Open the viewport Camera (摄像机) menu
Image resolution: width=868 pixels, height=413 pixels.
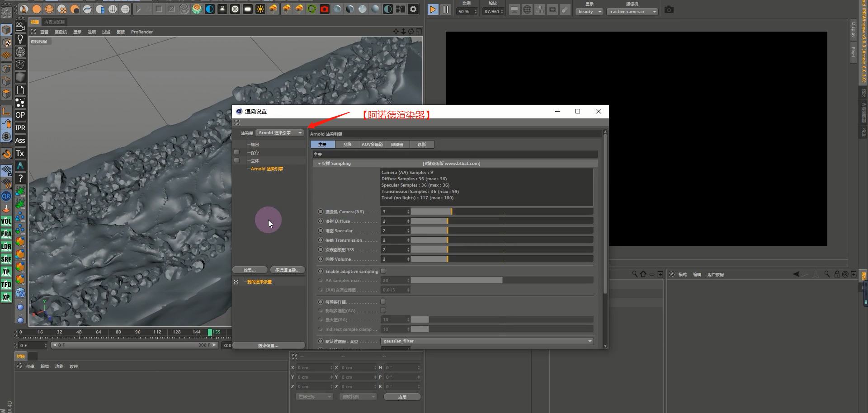click(x=61, y=32)
